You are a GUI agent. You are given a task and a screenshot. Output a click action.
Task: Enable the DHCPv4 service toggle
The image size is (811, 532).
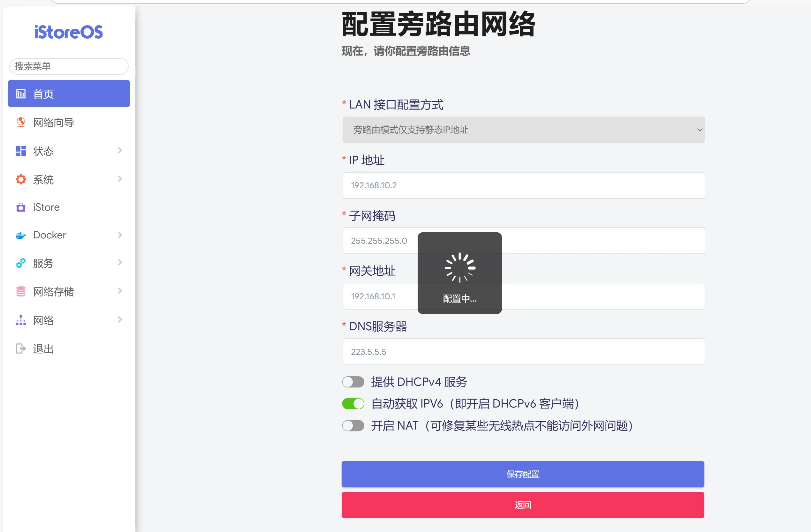pyautogui.click(x=353, y=382)
